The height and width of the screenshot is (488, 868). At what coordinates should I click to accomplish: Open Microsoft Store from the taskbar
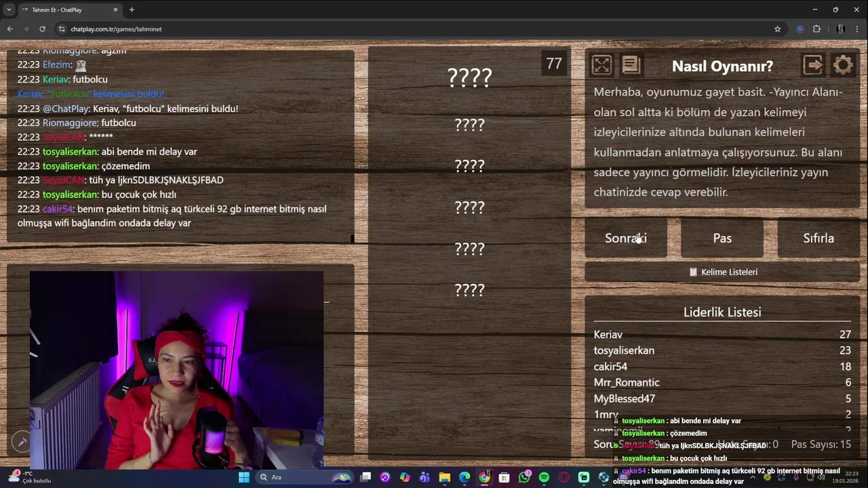click(504, 477)
